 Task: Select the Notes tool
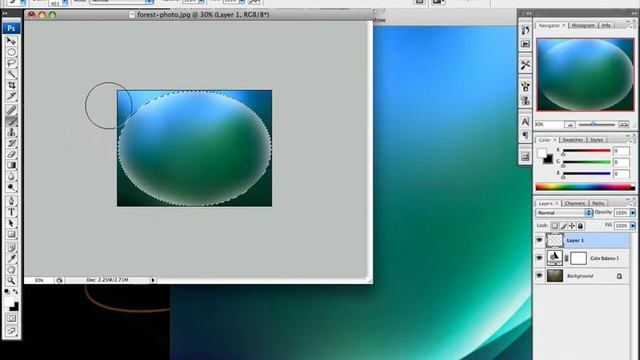coord(11,247)
